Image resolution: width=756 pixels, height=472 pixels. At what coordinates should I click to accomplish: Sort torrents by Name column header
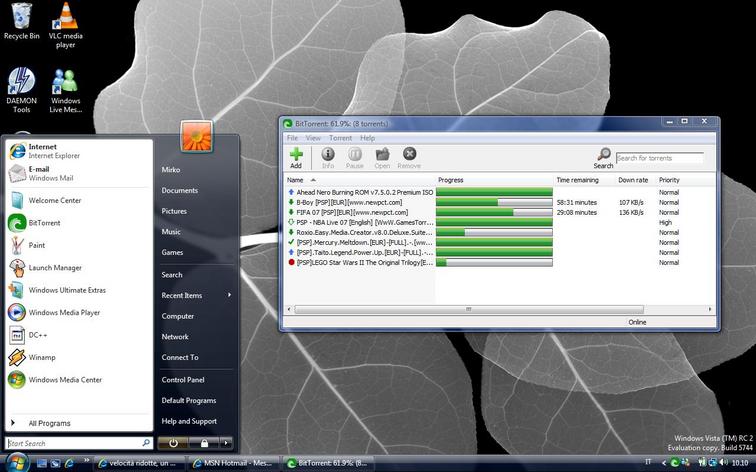[295, 180]
